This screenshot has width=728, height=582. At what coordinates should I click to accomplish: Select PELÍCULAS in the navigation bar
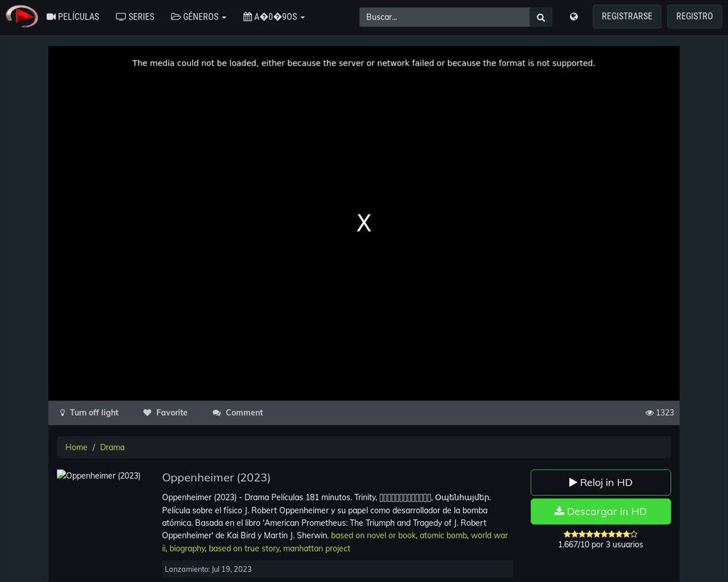pyautogui.click(x=72, y=17)
